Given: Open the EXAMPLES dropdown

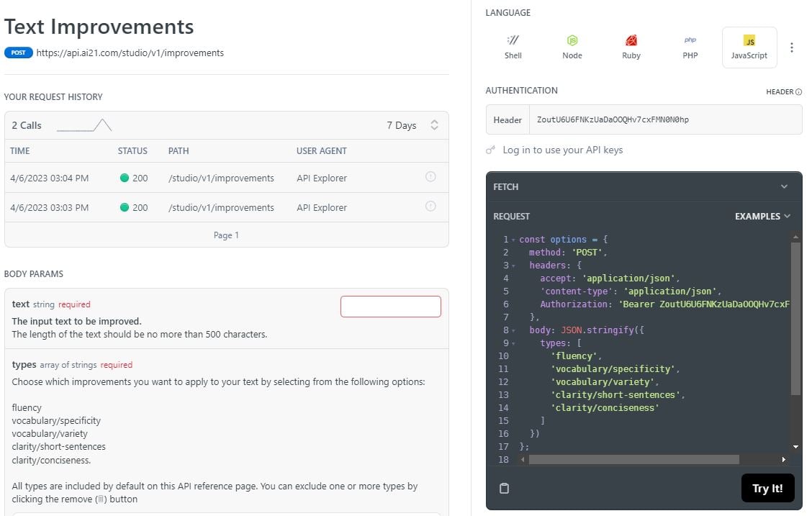Looking at the screenshot, I should click(x=762, y=216).
